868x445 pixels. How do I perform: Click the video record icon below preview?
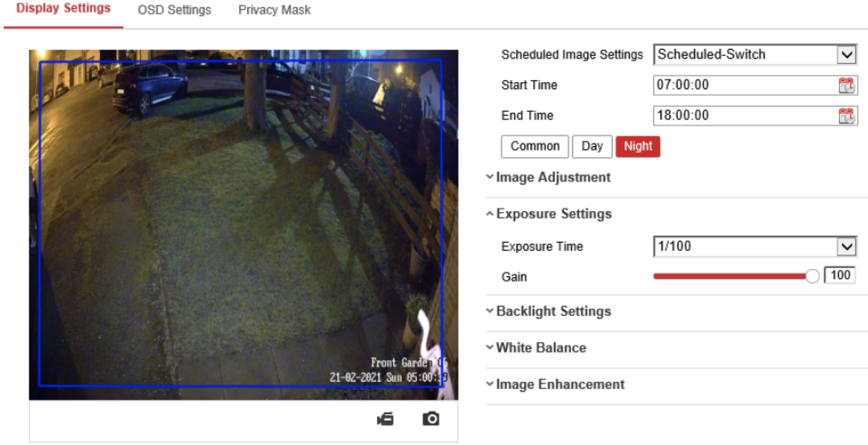385,419
